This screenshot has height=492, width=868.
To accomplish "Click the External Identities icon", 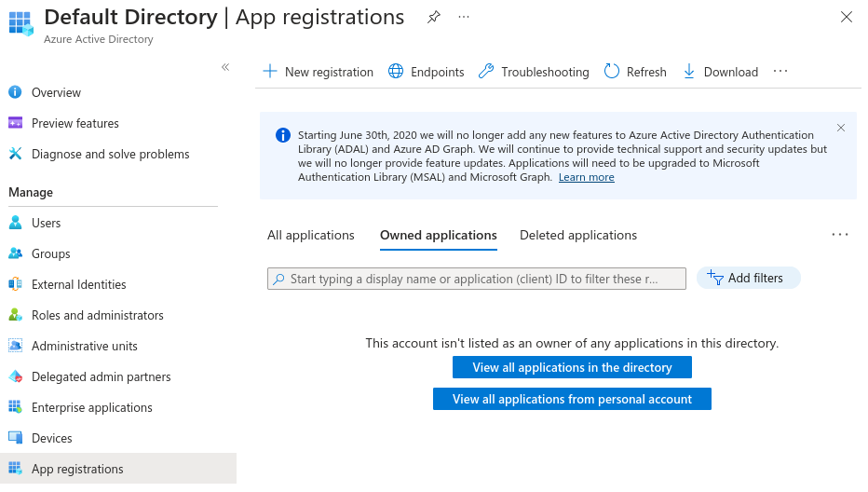I will coord(16,284).
